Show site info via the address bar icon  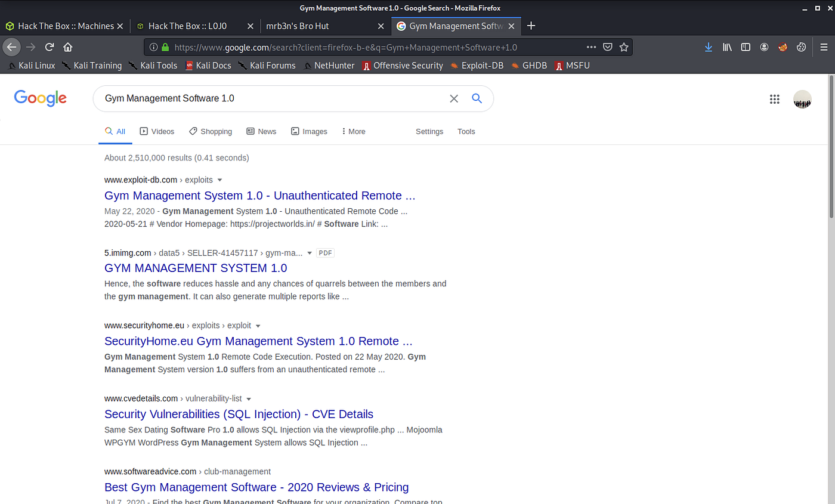(153, 47)
